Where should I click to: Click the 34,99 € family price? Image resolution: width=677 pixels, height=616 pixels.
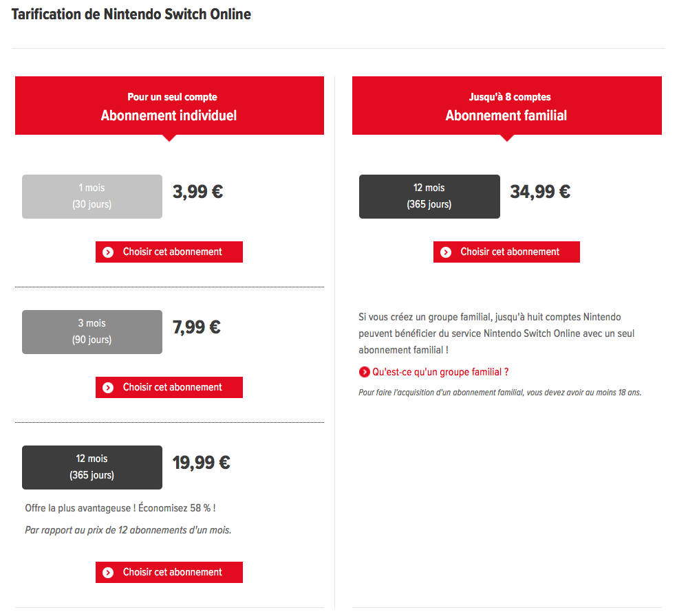pyautogui.click(x=540, y=192)
